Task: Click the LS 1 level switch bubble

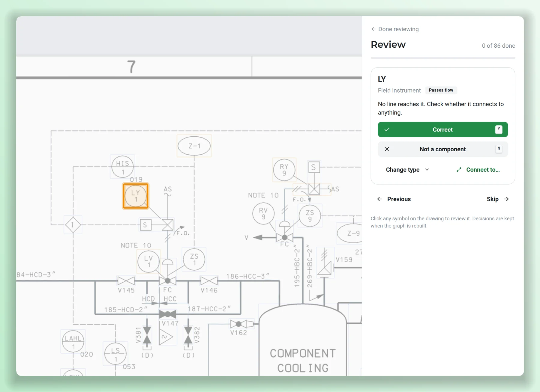Action: point(115,354)
